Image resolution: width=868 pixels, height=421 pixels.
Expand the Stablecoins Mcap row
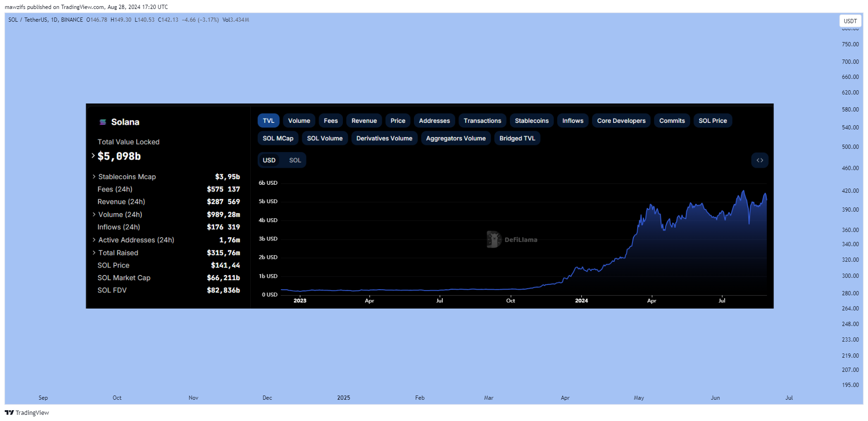click(94, 176)
